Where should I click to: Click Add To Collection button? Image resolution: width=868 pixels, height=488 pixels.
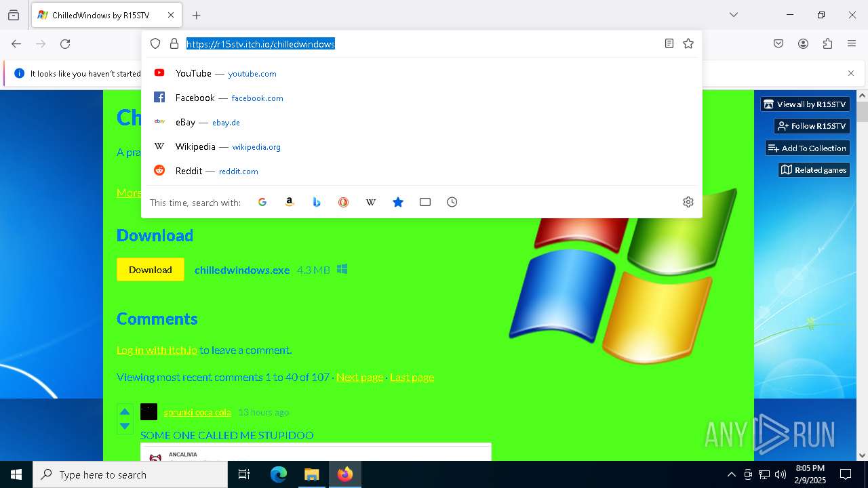tap(807, 148)
